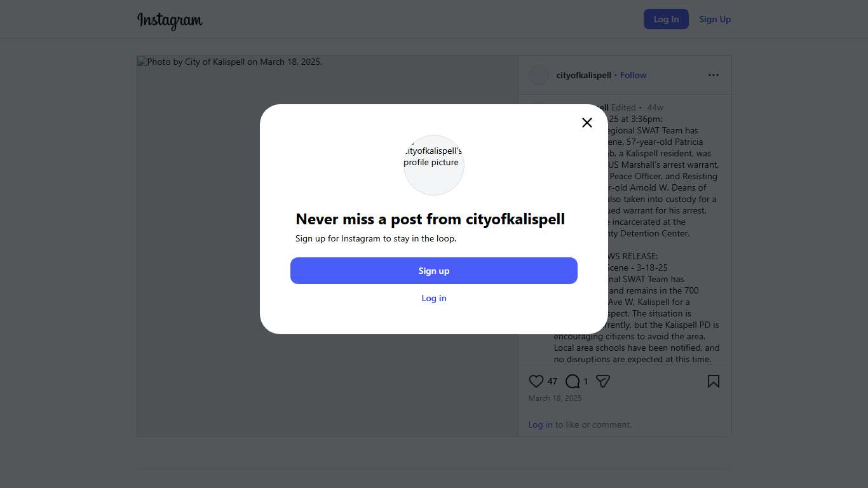Click "Log in" to like or comment
Image resolution: width=868 pixels, height=488 pixels.
[540, 424]
